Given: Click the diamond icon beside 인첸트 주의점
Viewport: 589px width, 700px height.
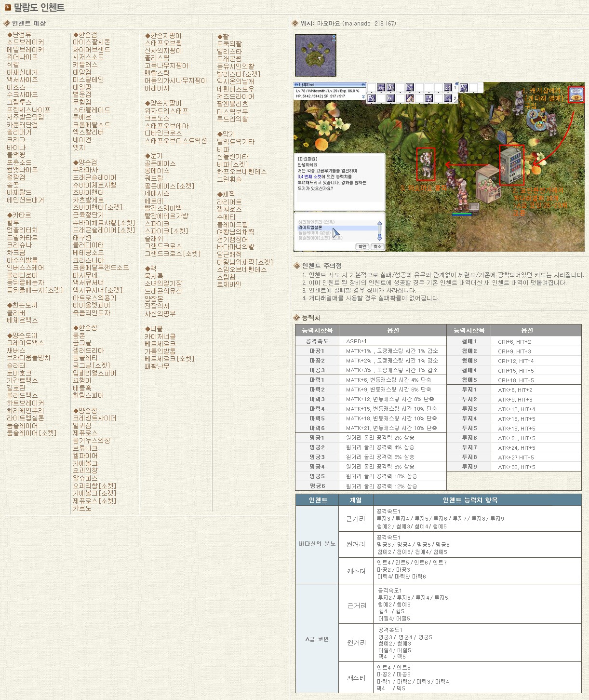Looking at the screenshot, I should pos(296,266).
